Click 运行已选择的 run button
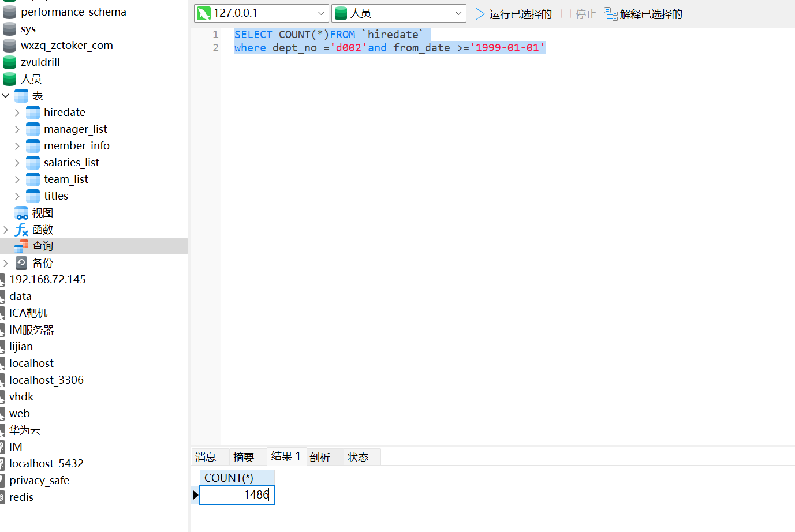Image resolution: width=795 pixels, height=532 pixels. click(513, 14)
